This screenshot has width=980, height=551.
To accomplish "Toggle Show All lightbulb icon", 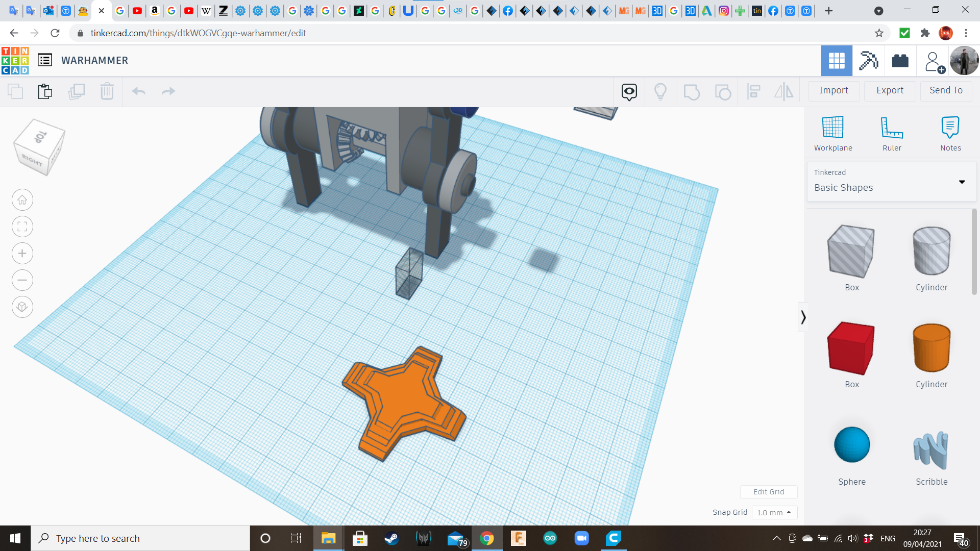I will [660, 91].
